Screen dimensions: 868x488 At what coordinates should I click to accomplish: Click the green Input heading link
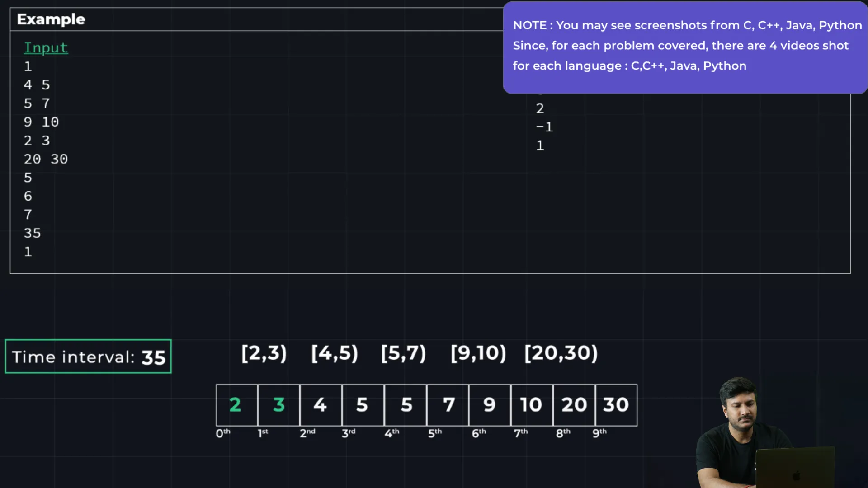pyautogui.click(x=46, y=48)
